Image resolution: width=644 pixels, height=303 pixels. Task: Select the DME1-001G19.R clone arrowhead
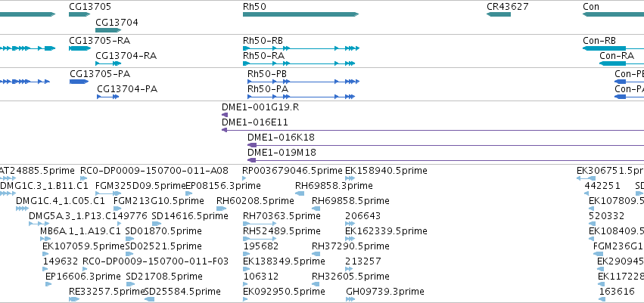tap(225, 115)
